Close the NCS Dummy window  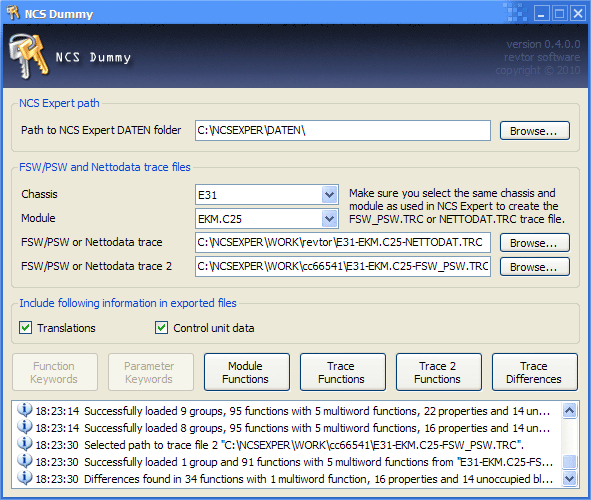click(x=577, y=14)
